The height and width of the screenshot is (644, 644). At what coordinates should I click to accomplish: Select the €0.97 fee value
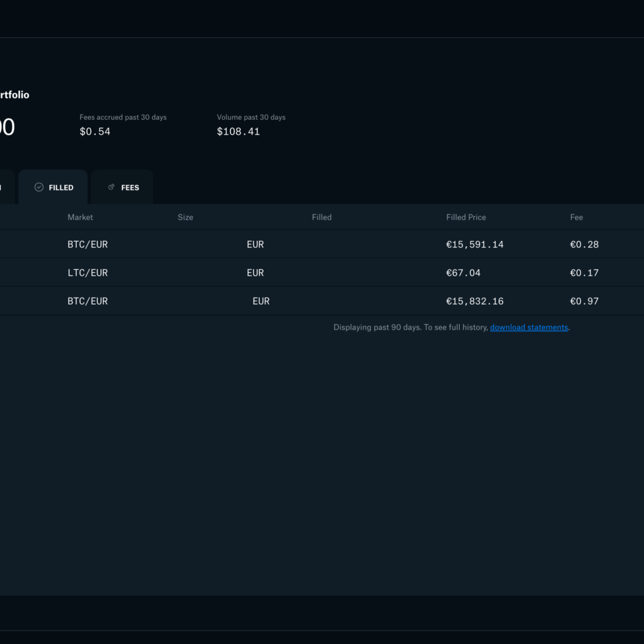point(584,301)
